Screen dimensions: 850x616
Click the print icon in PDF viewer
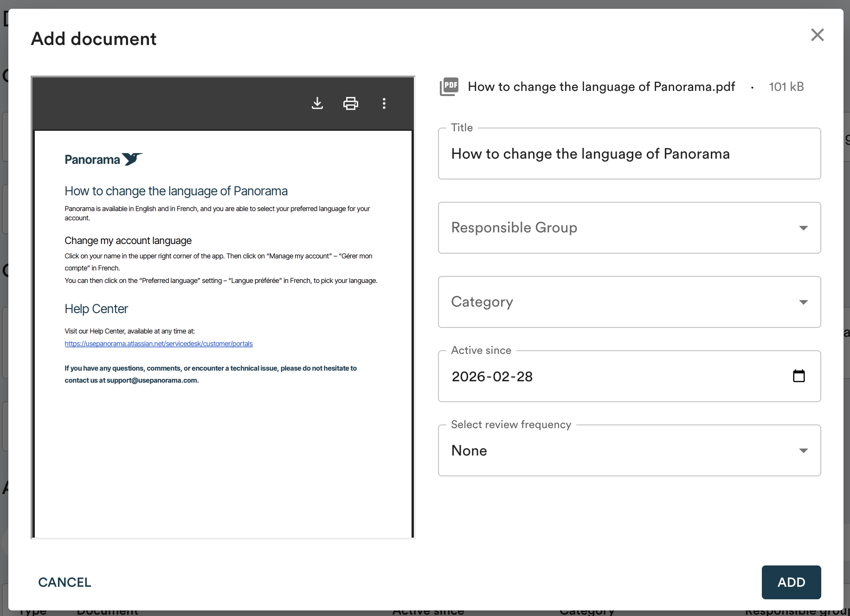pyautogui.click(x=350, y=103)
